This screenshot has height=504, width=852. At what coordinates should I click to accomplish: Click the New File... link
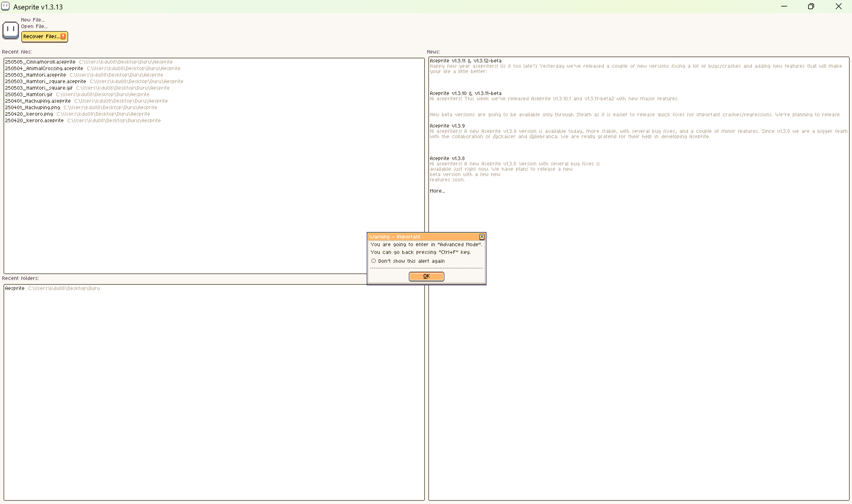coord(33,20)
